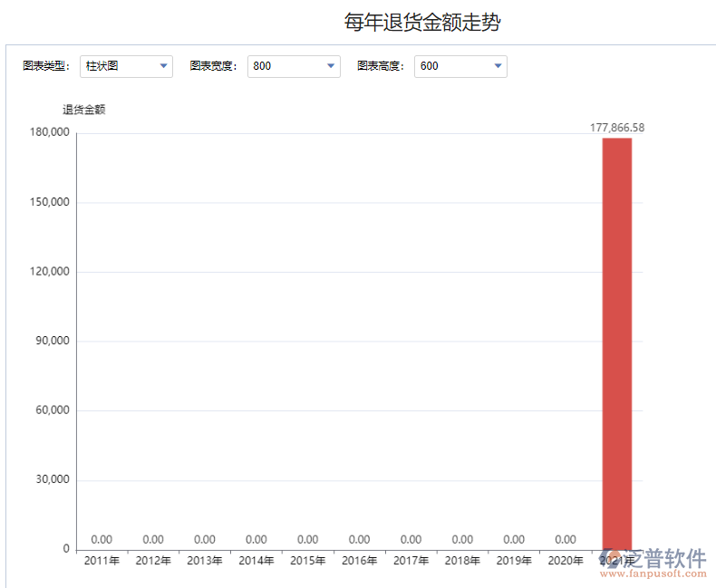Screen dimensions: 716x588
Task: Open the 图表高度 dropdown showing 600
Action: tap(460, 67)
